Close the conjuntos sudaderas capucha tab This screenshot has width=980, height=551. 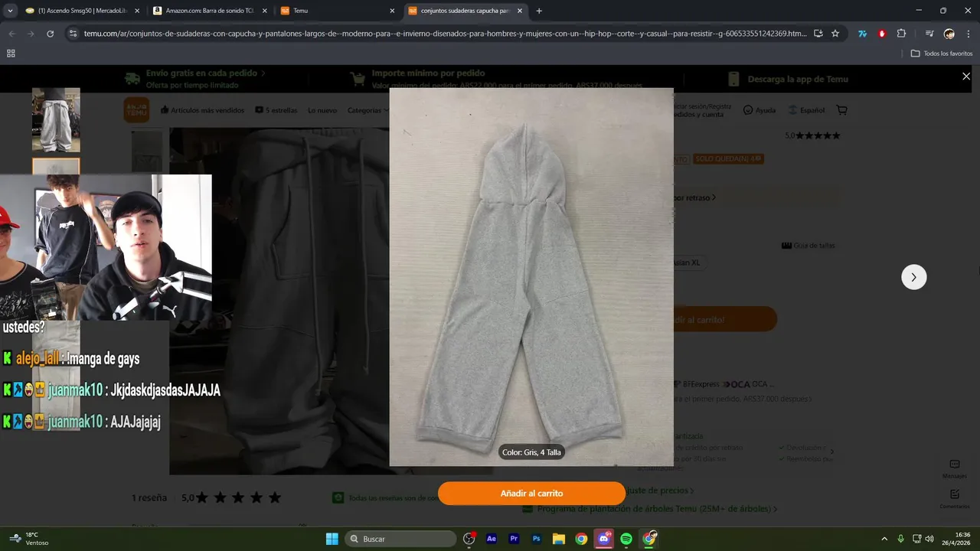[520, 11]
